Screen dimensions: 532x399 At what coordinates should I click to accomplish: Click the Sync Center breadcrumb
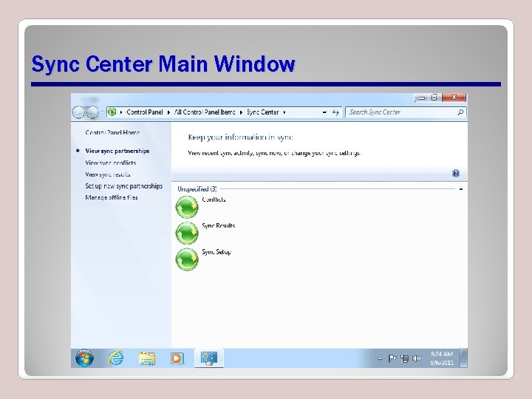pyautogui.click(x=262, y=112)
